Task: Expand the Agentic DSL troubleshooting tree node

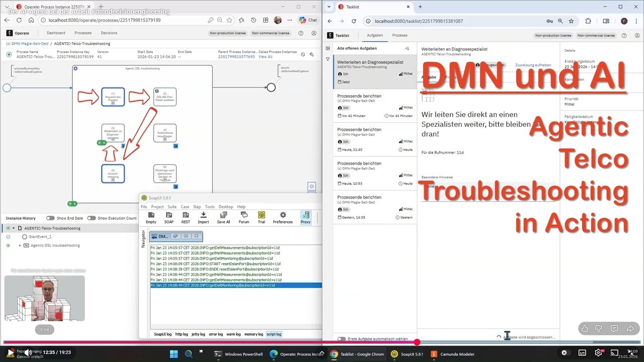Action: tap(20, 245)
